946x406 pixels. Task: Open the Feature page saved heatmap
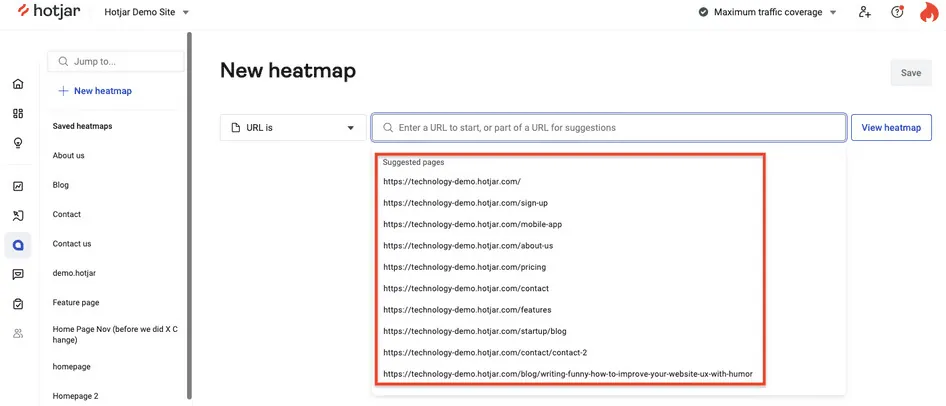pos(75,302)
